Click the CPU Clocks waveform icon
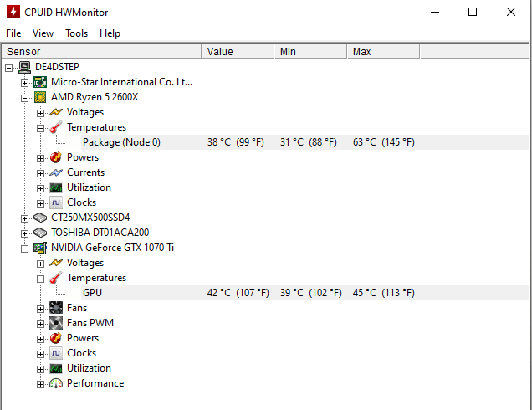Image resolution: width=532 pixels, height=410 pixels. 56,202
